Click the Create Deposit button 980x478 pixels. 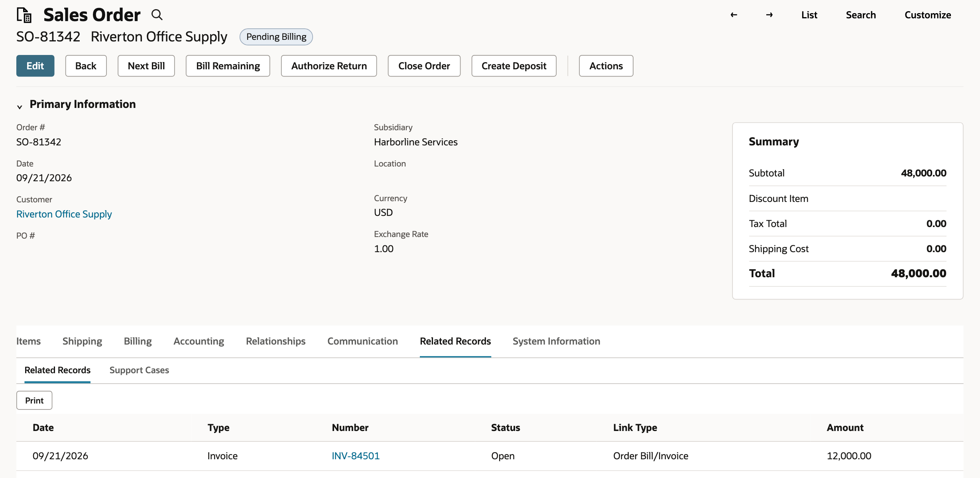(x=514, y=66)
